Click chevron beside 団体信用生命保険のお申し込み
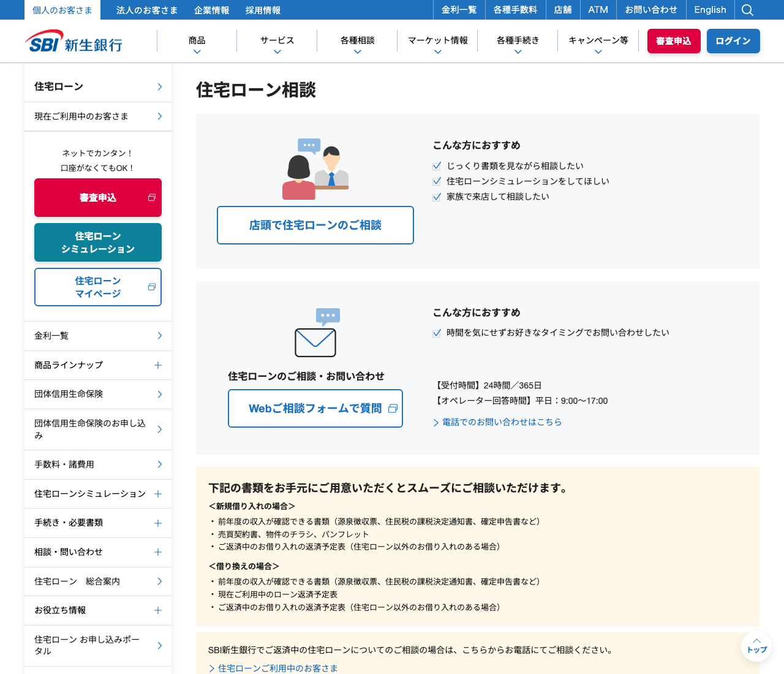Screen dimensions: 784x674 [x=160, y=429]
